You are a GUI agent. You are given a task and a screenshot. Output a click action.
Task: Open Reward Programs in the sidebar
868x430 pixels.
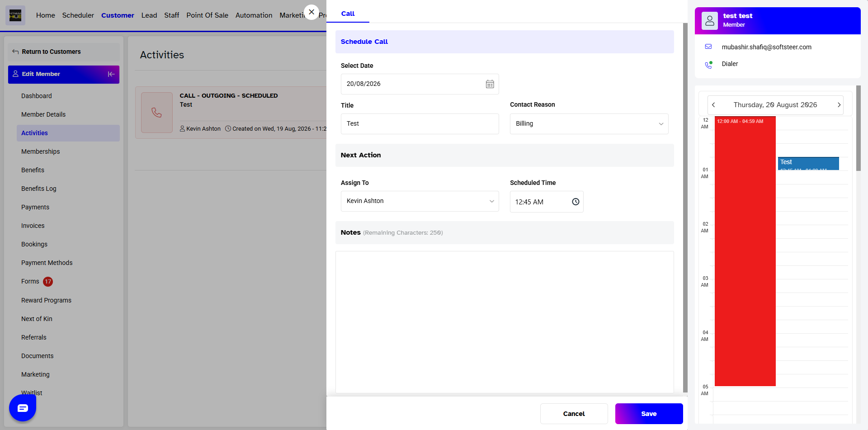(46, 300)
